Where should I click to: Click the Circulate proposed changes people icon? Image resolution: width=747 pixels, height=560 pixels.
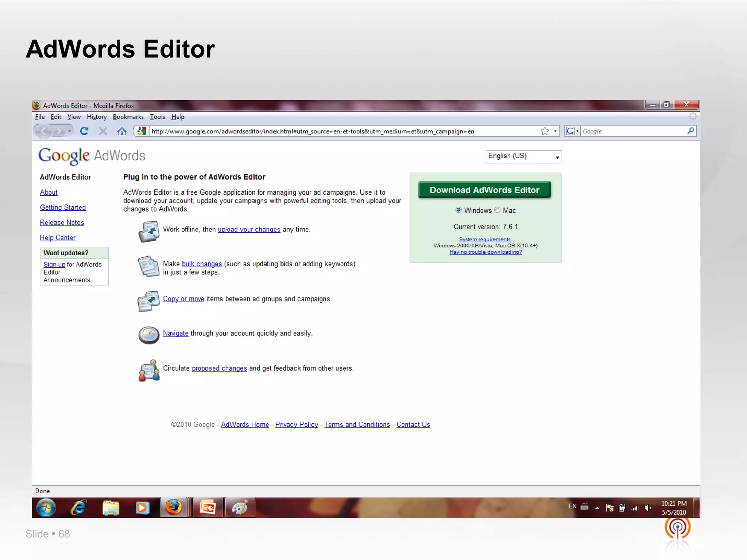coord(149,370)
